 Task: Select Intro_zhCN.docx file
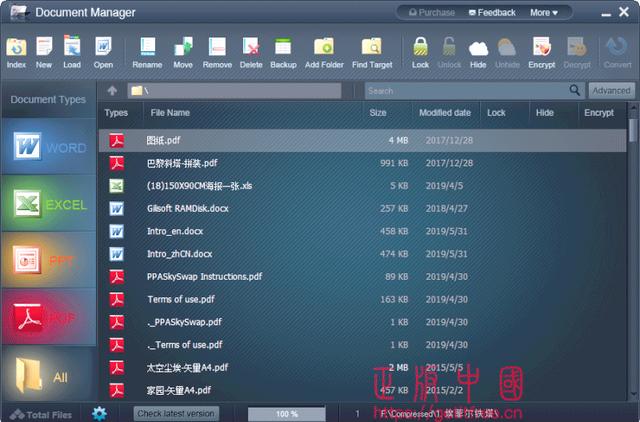click(x=362, y=254)
